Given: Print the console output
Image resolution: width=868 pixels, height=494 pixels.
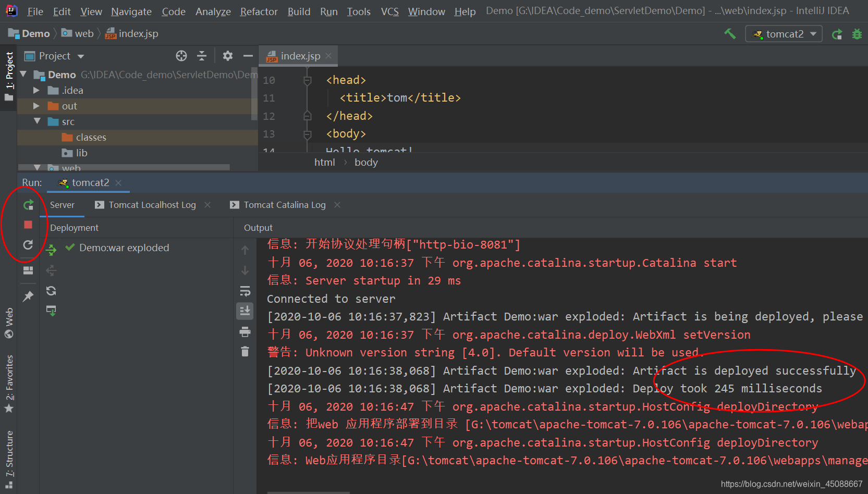Looking at the screenshot, I should click(245, 332).
